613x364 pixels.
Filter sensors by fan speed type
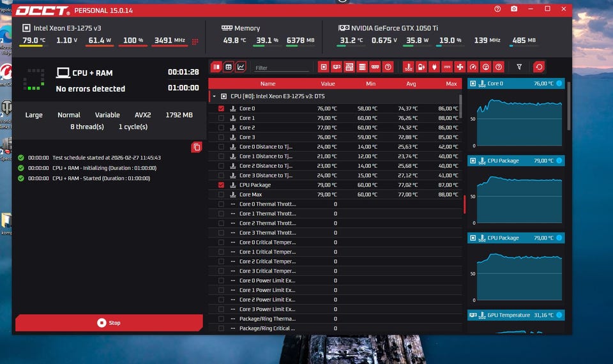click(460, 67)
